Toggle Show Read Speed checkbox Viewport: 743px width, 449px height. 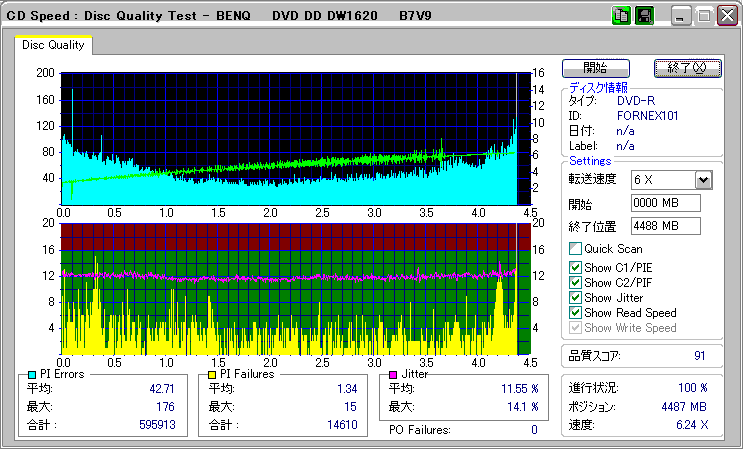575,313
